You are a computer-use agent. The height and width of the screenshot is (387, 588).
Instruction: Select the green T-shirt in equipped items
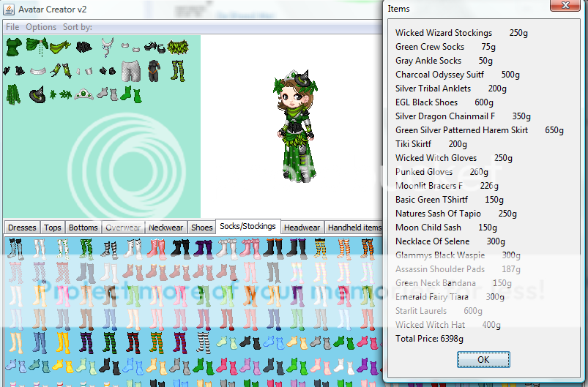[13, 47]
